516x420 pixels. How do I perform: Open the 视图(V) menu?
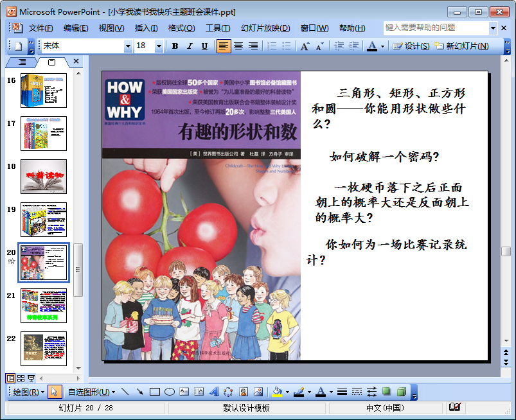pyautogui.click(x=111, y=28)
